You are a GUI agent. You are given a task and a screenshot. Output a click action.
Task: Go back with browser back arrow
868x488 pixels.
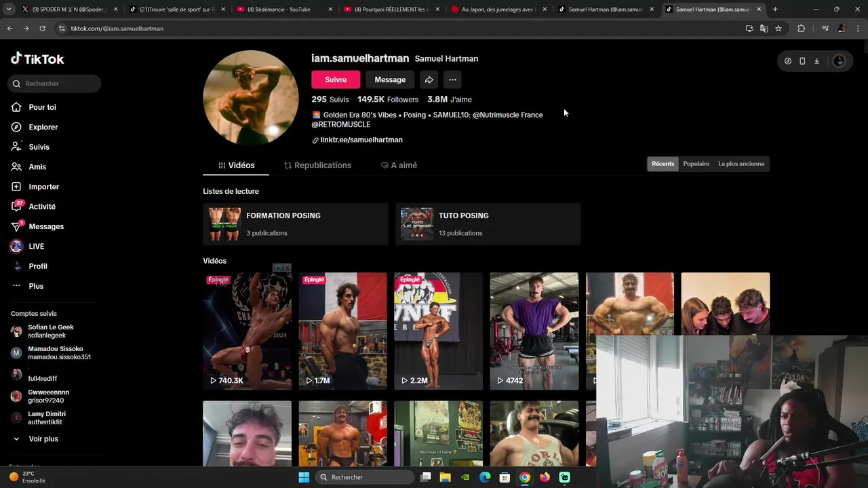[x=9, y=28]
